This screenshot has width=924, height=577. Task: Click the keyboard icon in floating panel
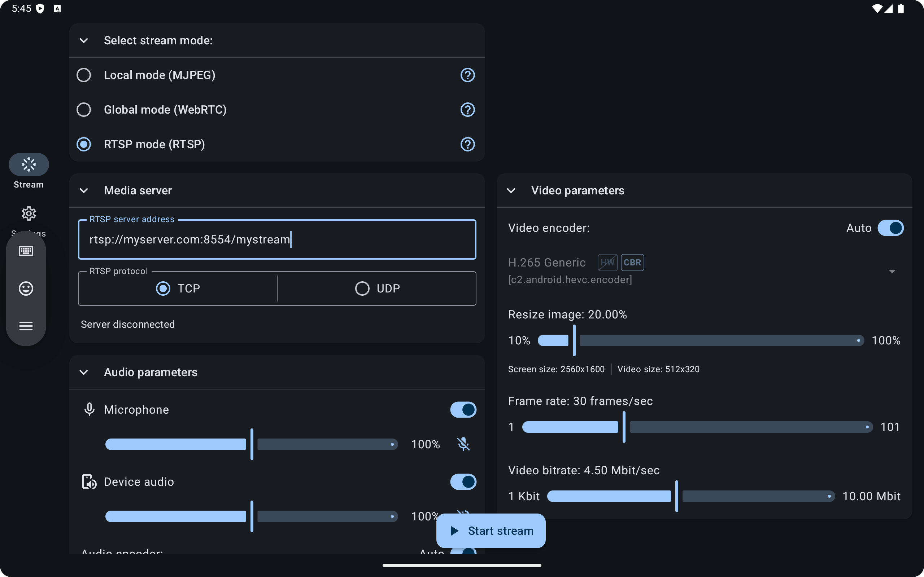tap(26, 251)
